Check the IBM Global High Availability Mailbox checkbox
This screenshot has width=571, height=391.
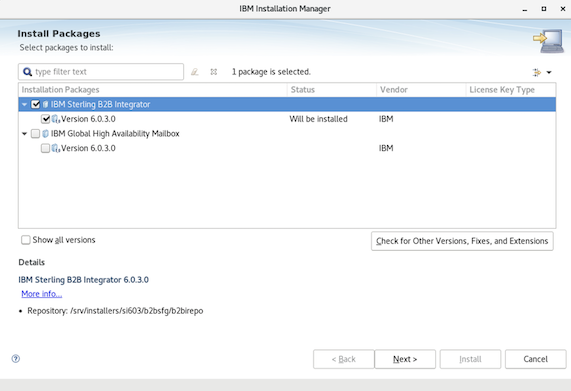tap(35, 134)
